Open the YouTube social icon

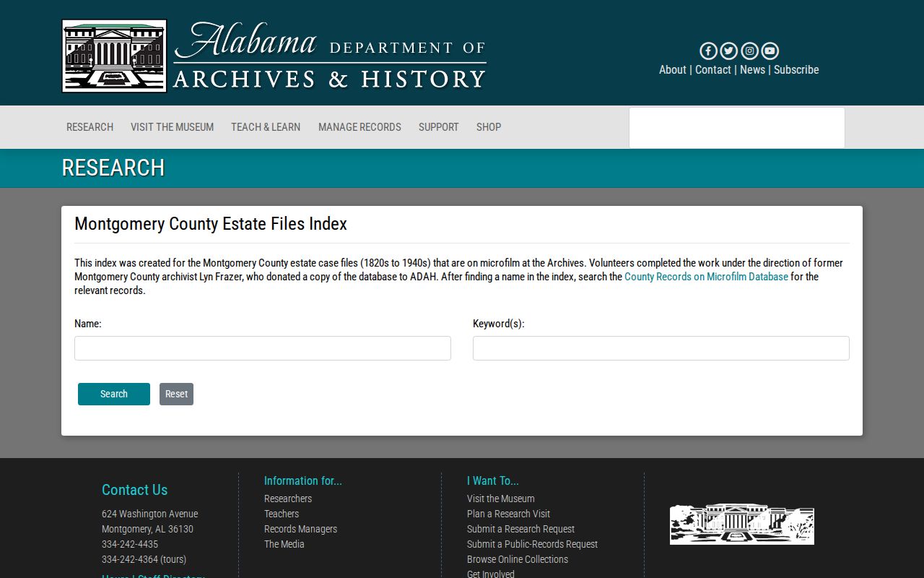[x=770, y=51]
